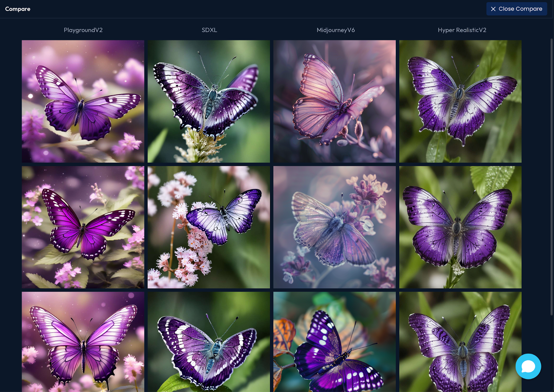Image resolution: width=554 pixels, height=392 pixels.
Task: Select the PlaygroundV2 column header
Action: (83, 30)
